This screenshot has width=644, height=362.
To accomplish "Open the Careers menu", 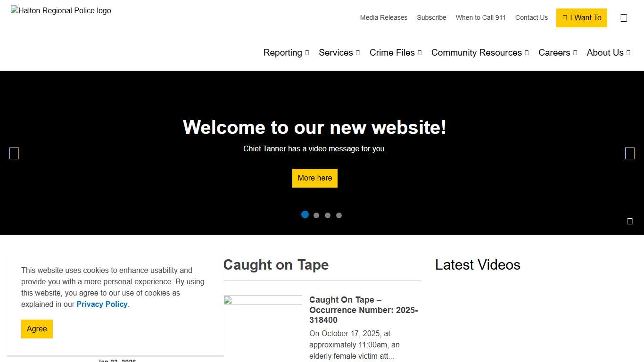I will coord(558,53).
